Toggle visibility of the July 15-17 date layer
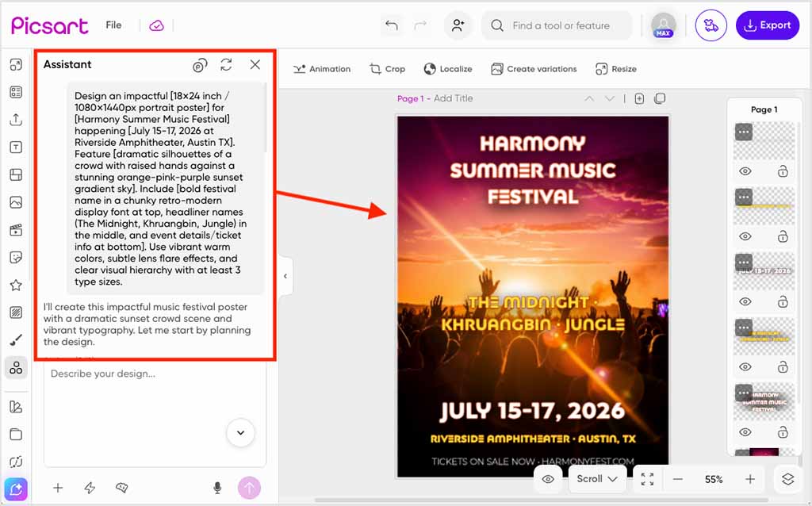The height and width of the screenshot is (506, 812). pyautogui.click(x=745, y=301)
